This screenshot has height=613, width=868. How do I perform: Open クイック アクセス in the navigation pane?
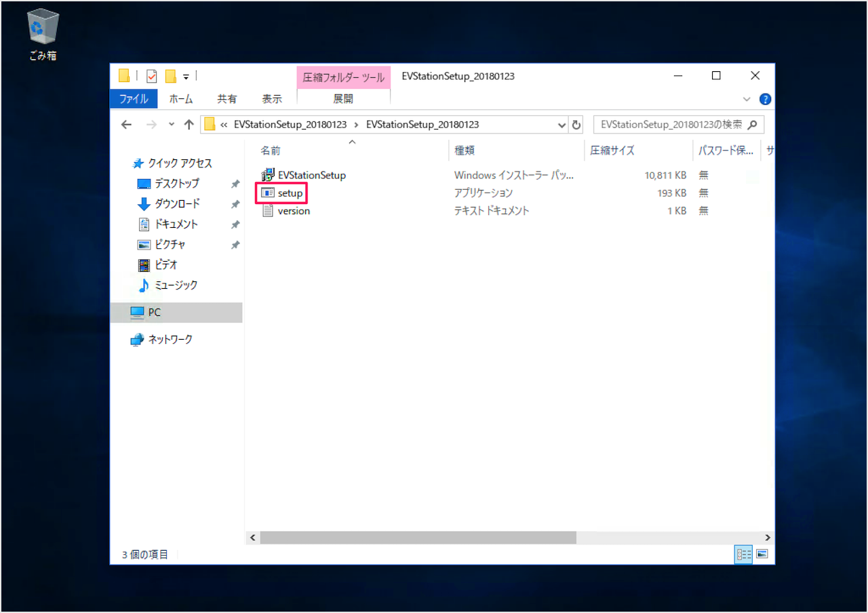(172, 163)
